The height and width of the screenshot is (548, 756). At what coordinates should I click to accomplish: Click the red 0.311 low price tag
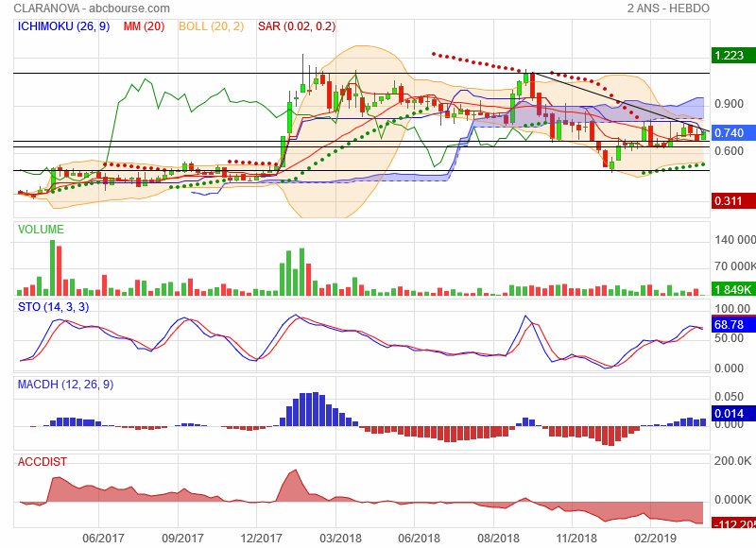[x=733, y=201]
